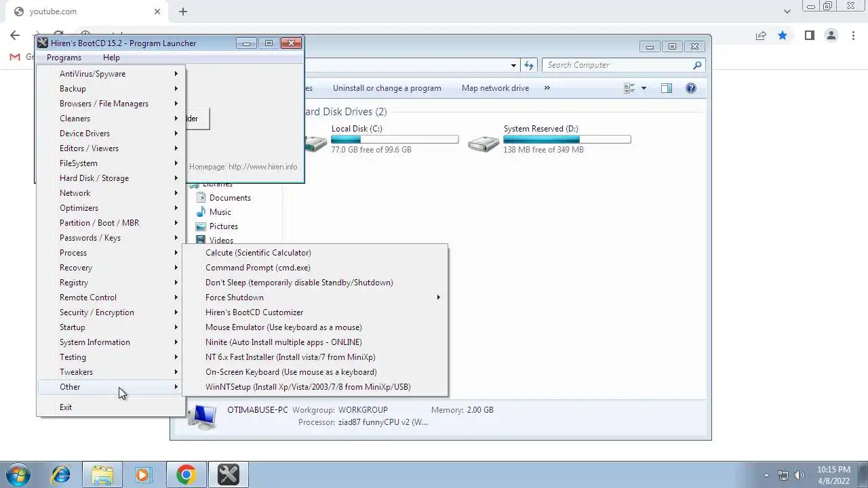Viewport: 868px width, 488px height.
Task: Expand Force Shutdown submenu arrow
Action: [438, 298]
